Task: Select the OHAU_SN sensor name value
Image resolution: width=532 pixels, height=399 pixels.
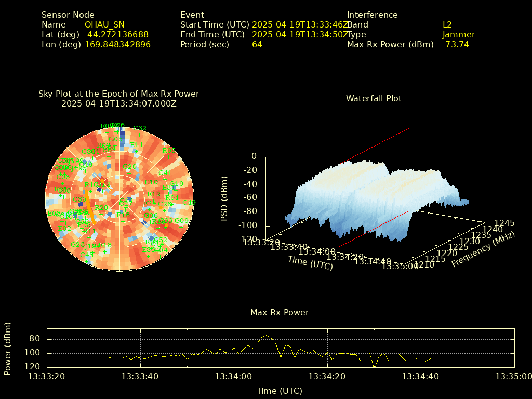Action: pos(104,25)
